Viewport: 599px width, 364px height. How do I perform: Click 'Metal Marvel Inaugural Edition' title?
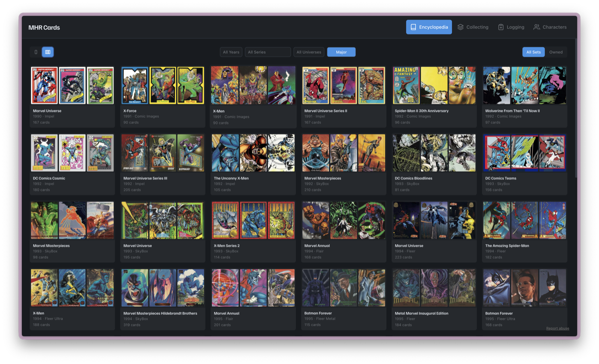point(421,313)
